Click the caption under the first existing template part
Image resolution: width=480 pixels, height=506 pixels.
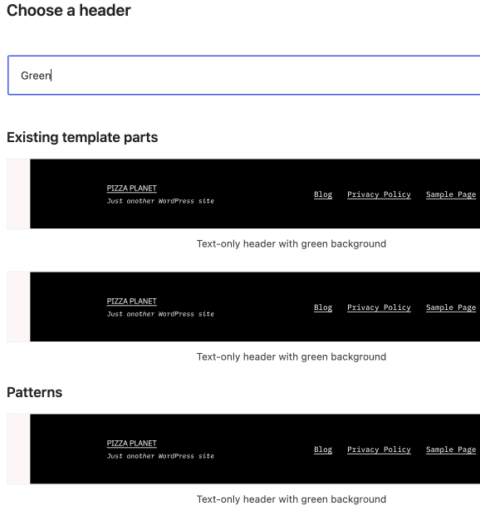click(291, 244)
